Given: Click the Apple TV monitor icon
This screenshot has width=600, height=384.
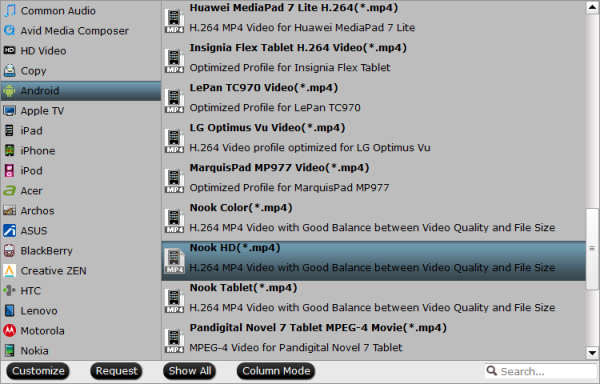Looking at the screenshot, I should (x=10, y=111).
